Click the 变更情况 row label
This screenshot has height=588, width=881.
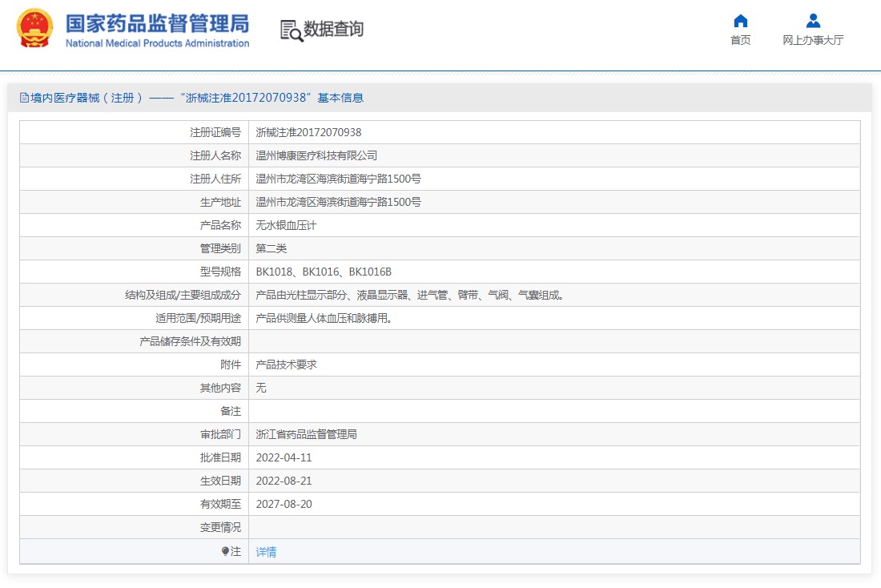coord(220,528)
